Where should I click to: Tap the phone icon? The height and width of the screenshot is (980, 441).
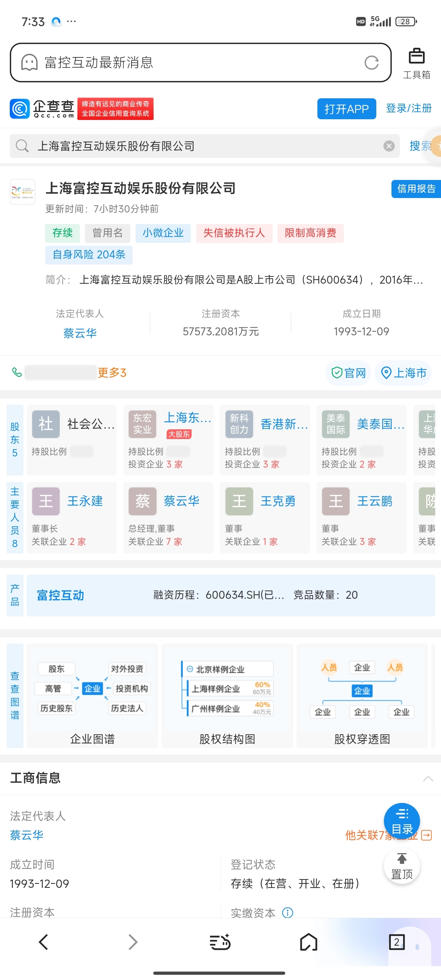click(17, 372)
